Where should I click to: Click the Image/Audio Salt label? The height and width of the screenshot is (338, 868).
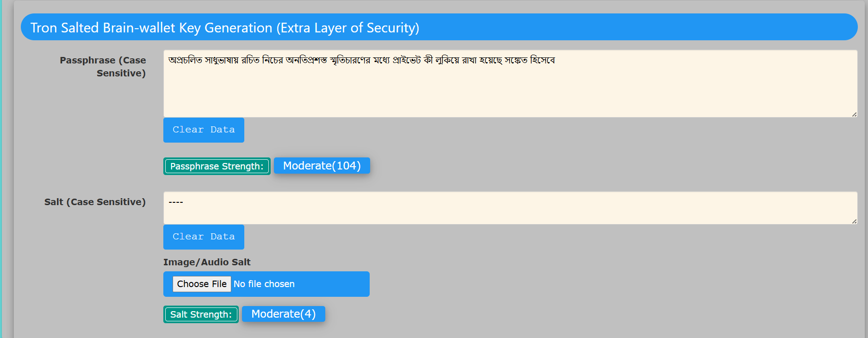[207, 262]
